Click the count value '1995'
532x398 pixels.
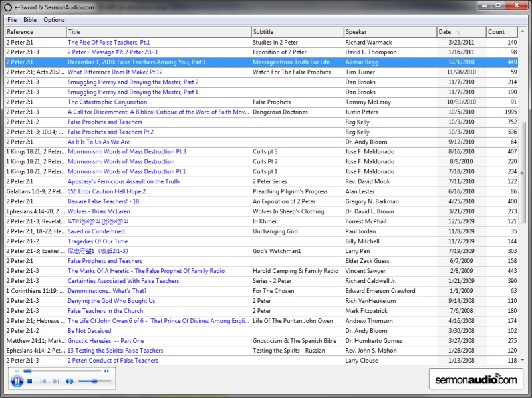pyautogui.click(x=511, y=112)
